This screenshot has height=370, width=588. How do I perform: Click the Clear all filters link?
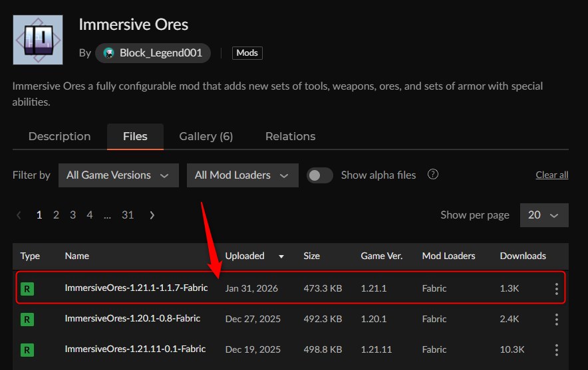(x=551, y=175)
